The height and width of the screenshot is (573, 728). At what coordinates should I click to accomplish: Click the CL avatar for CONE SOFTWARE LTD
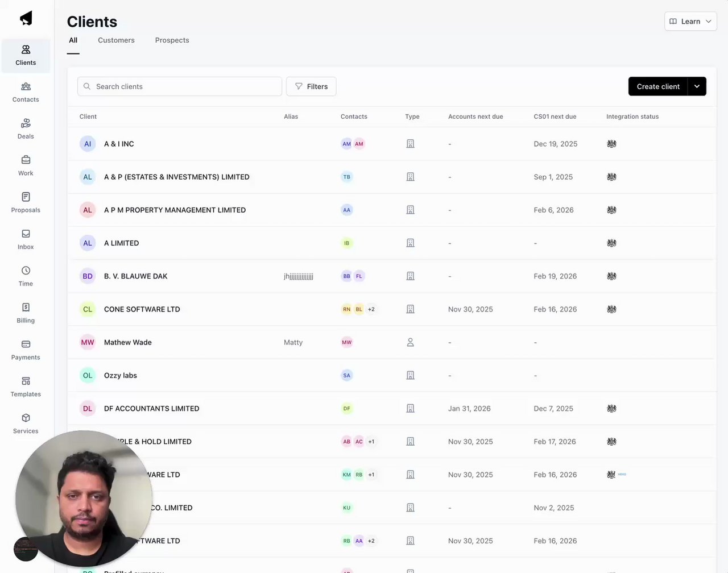pos(88,309)
